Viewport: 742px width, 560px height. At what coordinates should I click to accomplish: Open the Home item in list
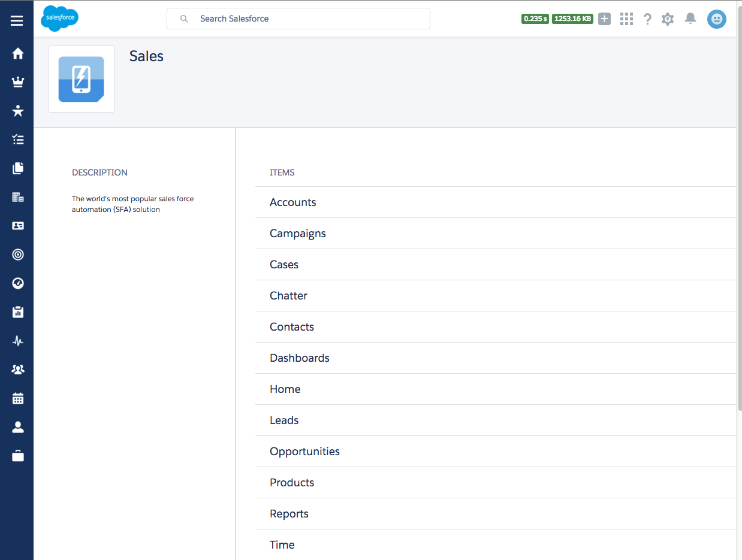(496, 389)
